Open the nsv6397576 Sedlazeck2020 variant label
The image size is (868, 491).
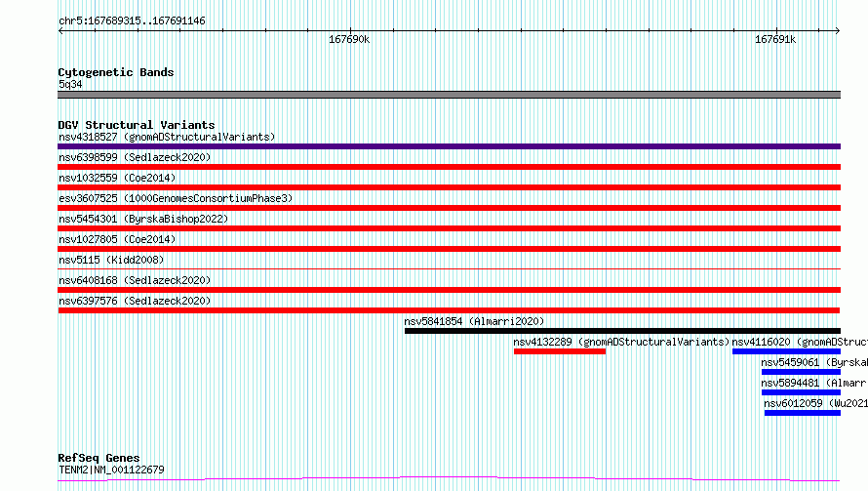coord(135,301)
